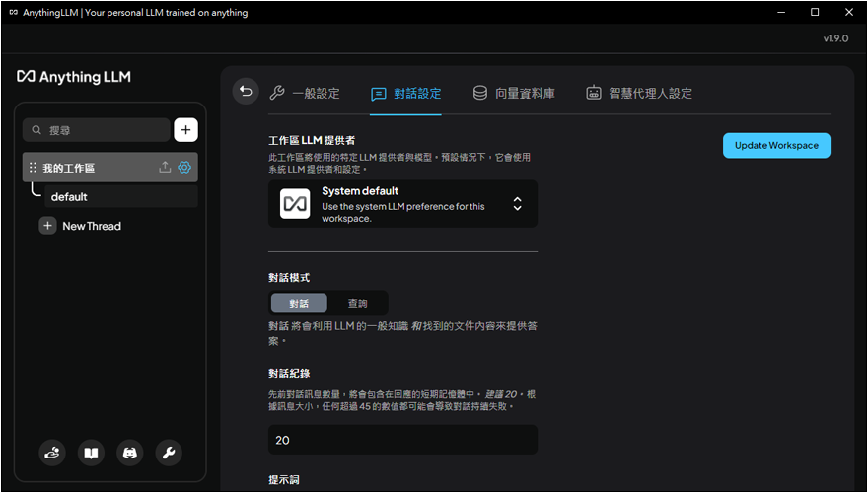
Task: Select the default thread
Action: pyautogui.click(x=69, y=197)
